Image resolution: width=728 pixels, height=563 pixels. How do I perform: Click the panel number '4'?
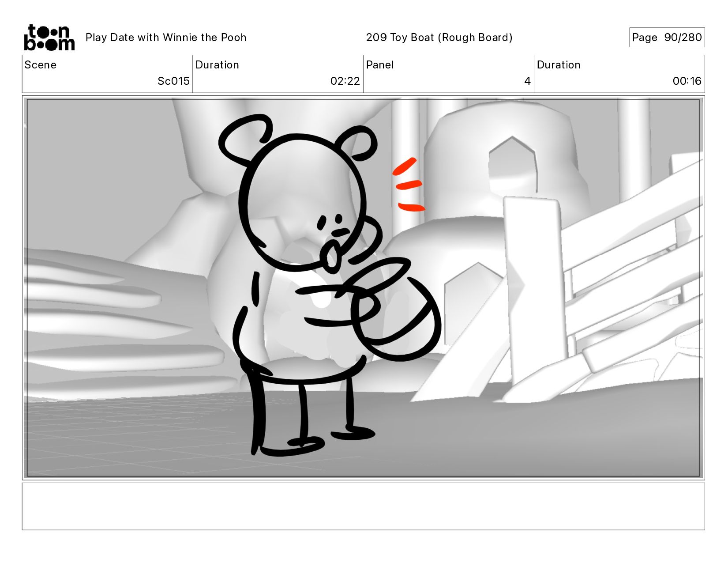[527, 81]
